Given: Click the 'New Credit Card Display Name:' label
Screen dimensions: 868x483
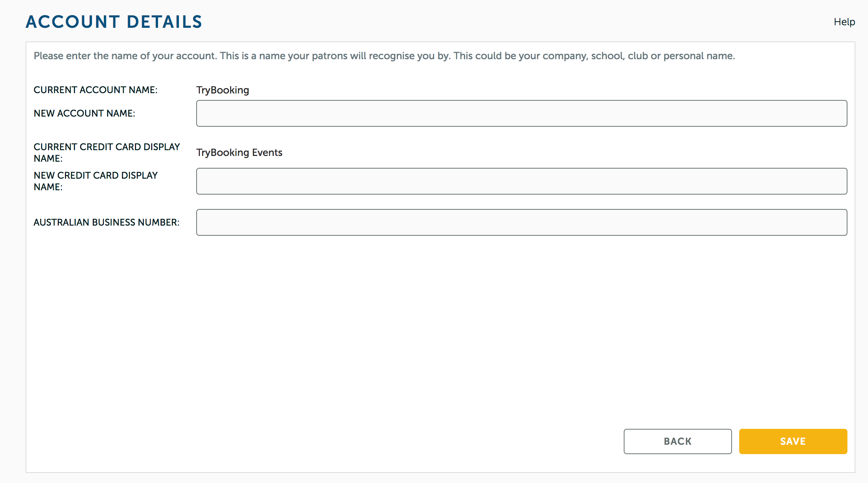Looking at the screenshot, I should 96,181.
